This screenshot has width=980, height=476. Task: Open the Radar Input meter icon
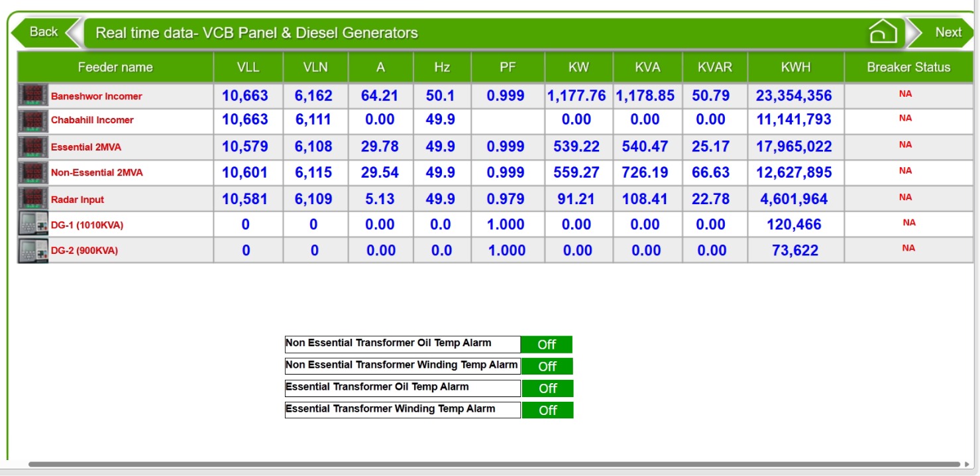tap(33, 199)
